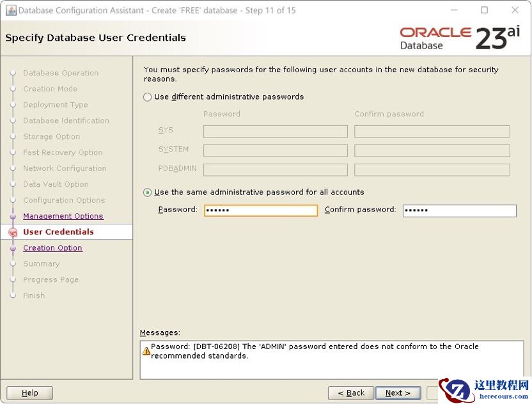Viewport: 532px width, 404px height.
Task: Click the Oracle Database 23ai logo
Action: [x=460, y=38]
